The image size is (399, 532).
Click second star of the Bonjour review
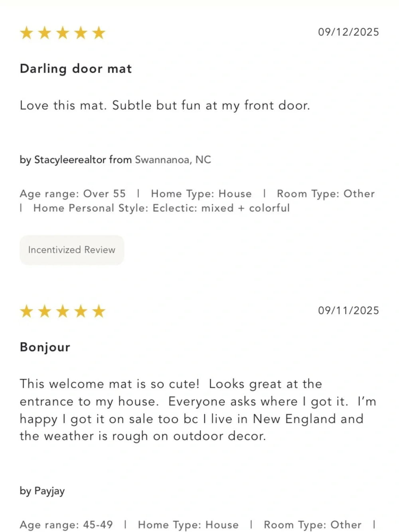coord(45,311)
